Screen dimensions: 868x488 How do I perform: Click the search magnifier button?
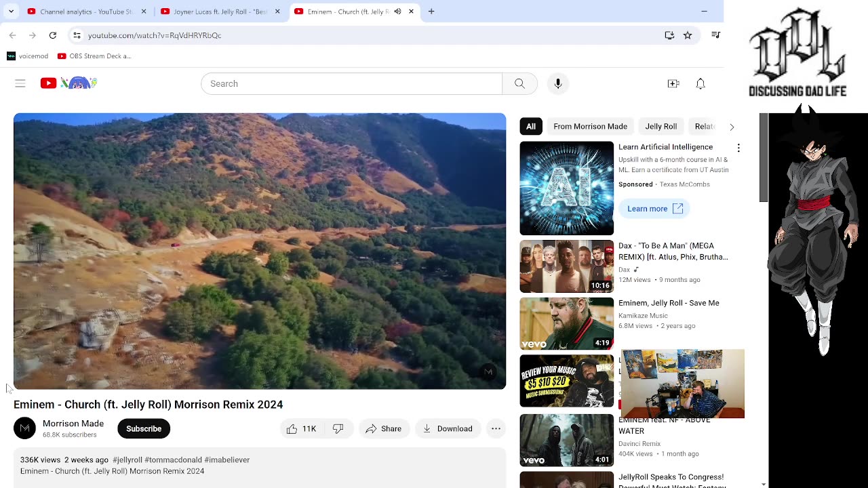519,83
